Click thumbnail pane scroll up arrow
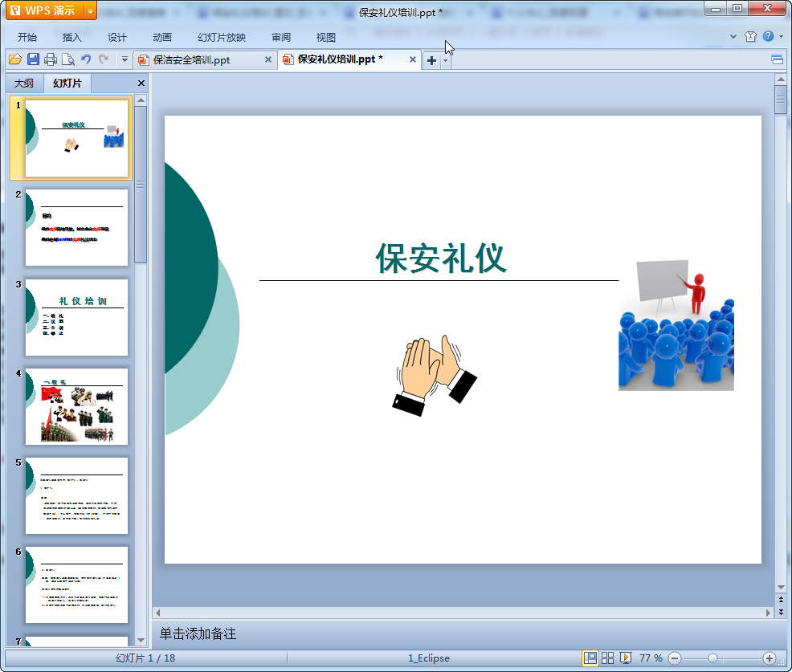 tap(141, 100)
